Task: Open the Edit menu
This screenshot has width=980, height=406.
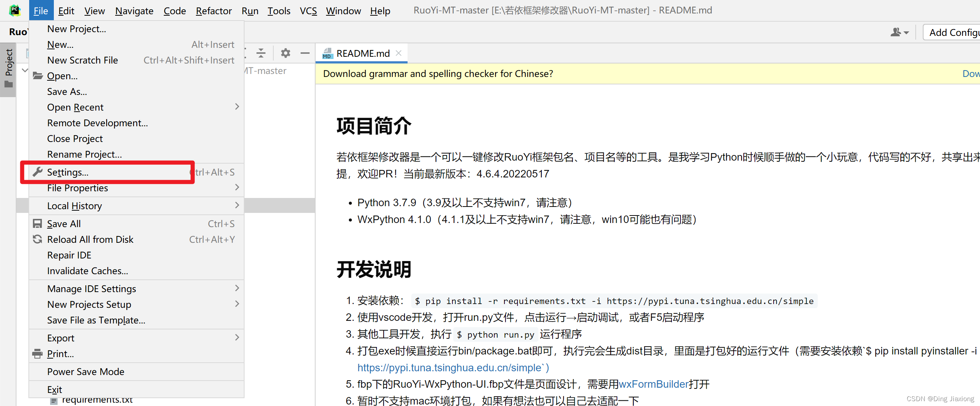Action: click(66, 10)
